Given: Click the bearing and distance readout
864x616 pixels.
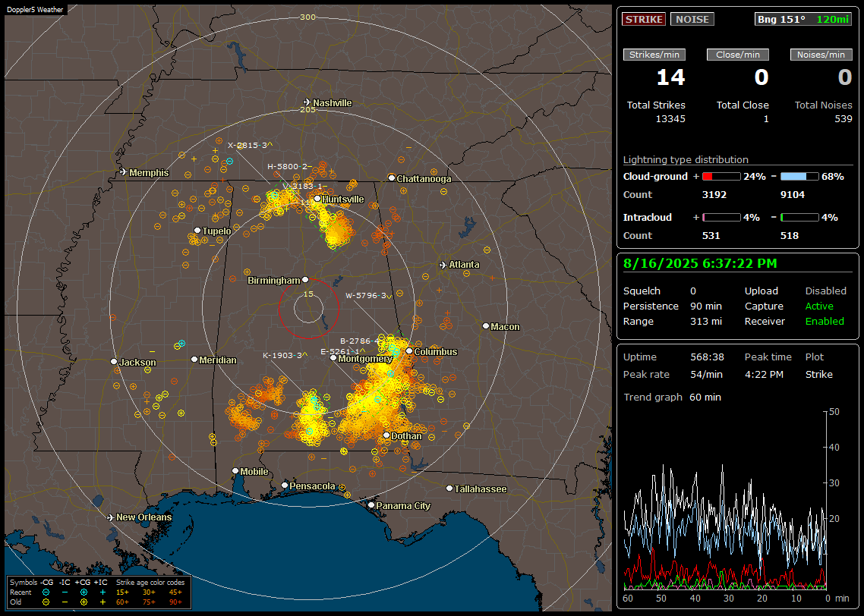Looking at the screenshot, I should point(803,19).
